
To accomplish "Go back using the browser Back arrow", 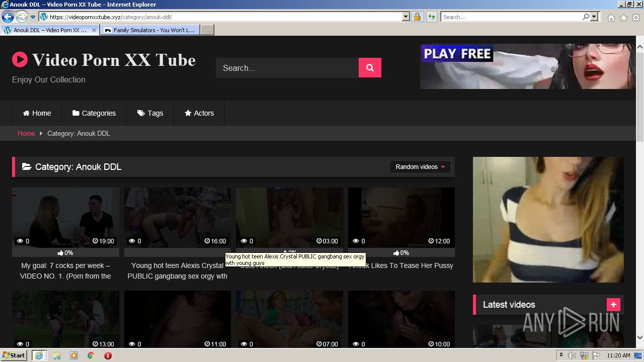I will pos(8,17).
